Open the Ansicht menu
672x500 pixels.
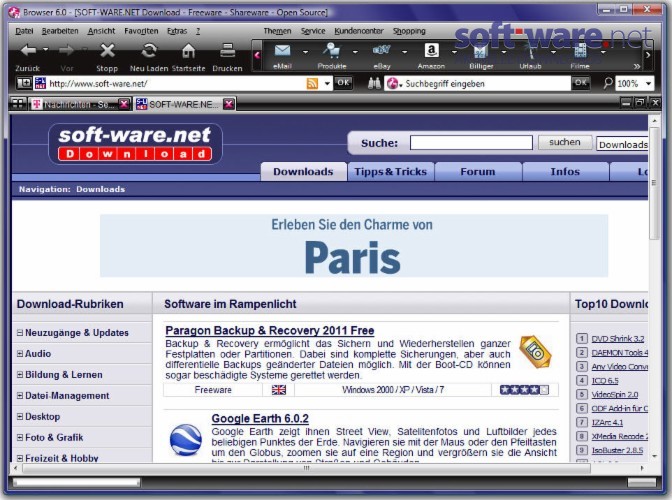point(101,31)
